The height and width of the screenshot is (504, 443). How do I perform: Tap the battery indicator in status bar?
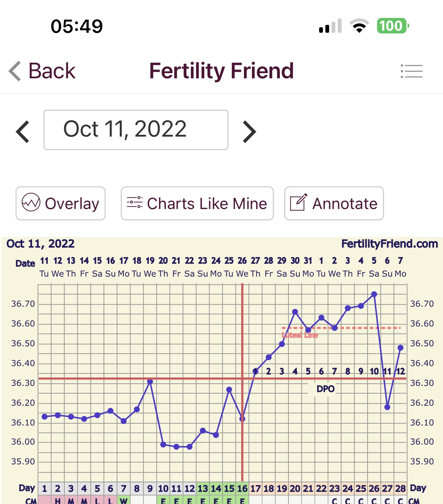pos(393,26)
